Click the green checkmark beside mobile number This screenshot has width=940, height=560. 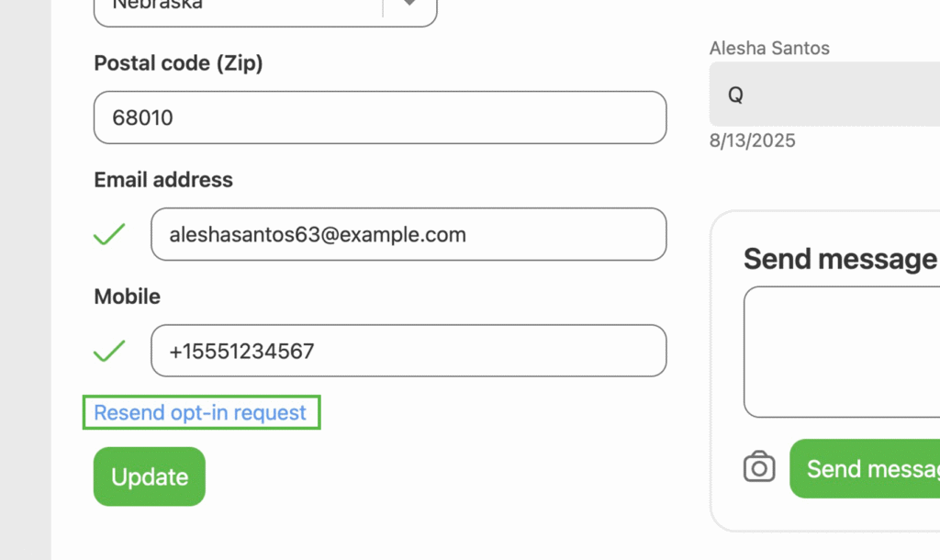(x=109, y=351)
